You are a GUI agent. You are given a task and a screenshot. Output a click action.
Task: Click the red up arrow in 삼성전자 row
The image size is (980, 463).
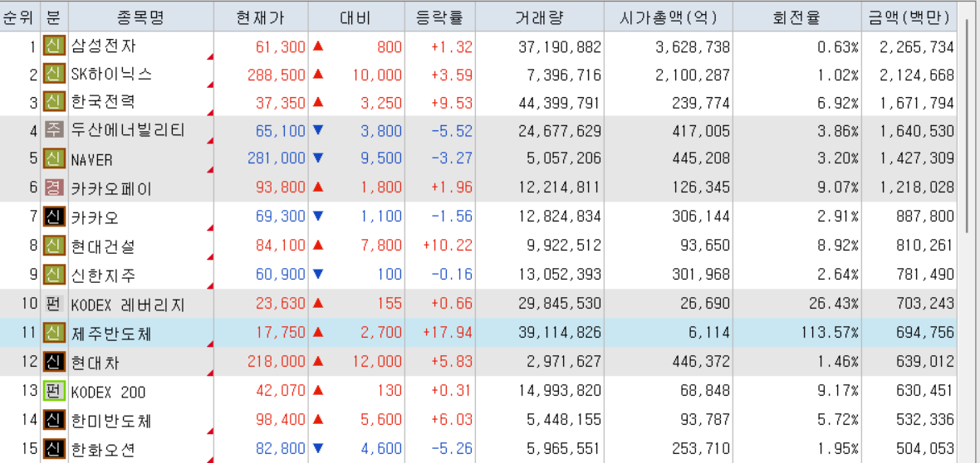pos(317,46)
